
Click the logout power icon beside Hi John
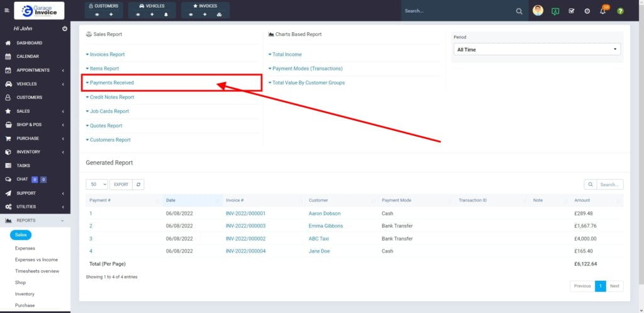click(65, 29)
